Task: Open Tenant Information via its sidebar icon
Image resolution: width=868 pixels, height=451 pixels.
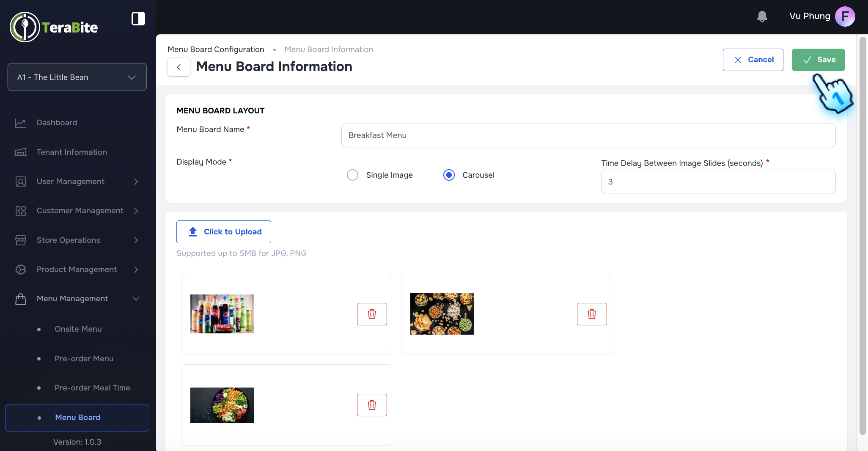Action: pyautogui.click(x=20, y=152)
